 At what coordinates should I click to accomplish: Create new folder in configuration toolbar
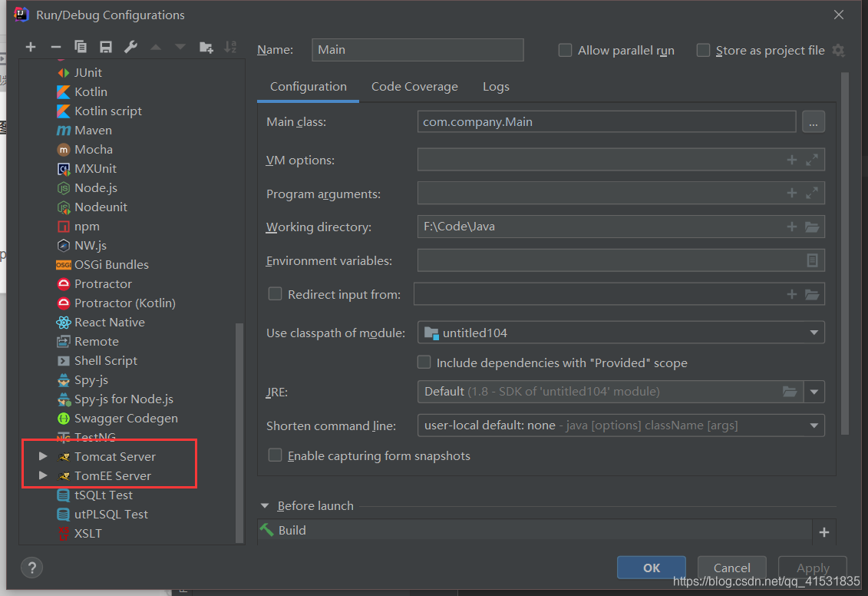point(206,48)
